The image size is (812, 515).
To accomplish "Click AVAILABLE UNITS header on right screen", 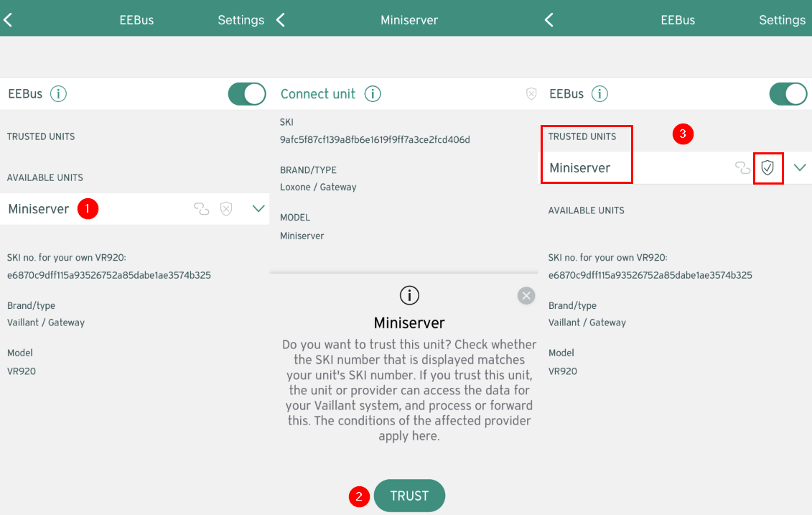I will point(587,210).
